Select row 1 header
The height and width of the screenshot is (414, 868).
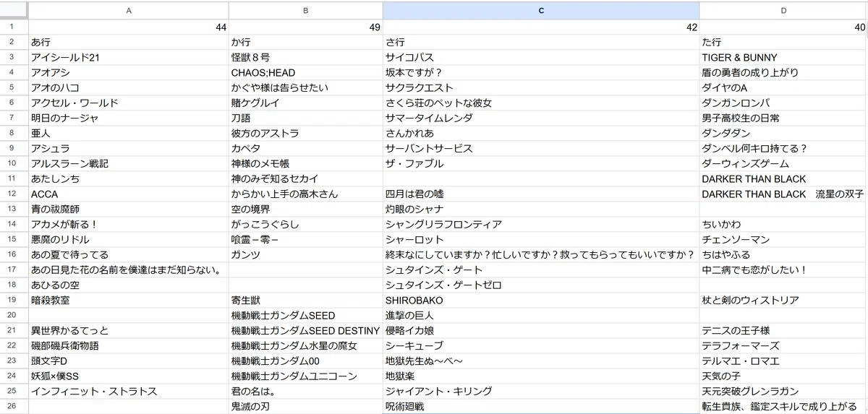click(x=14, y=27)
